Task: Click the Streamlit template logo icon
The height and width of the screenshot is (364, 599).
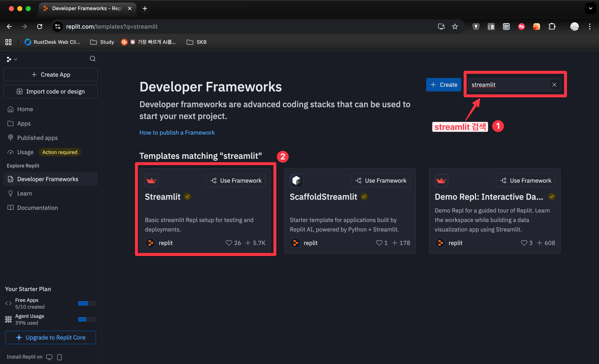Action: pyautogui.click(x=151, y=180)
